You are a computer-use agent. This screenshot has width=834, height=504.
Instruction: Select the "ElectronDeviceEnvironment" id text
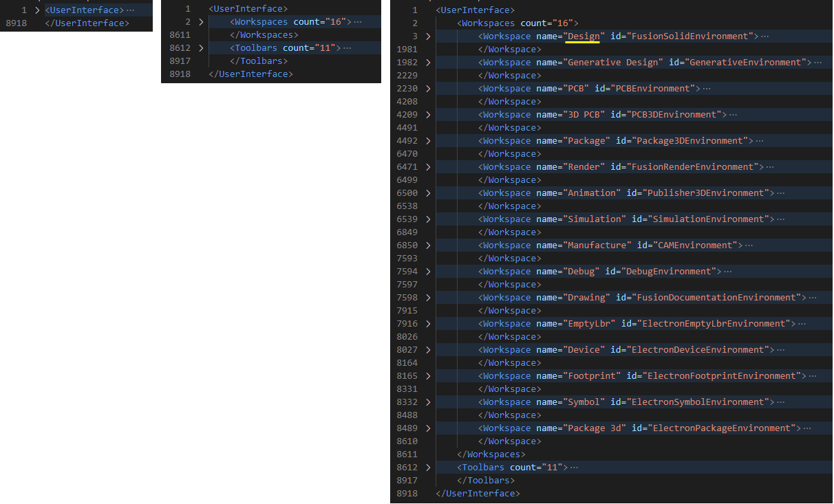699,349
